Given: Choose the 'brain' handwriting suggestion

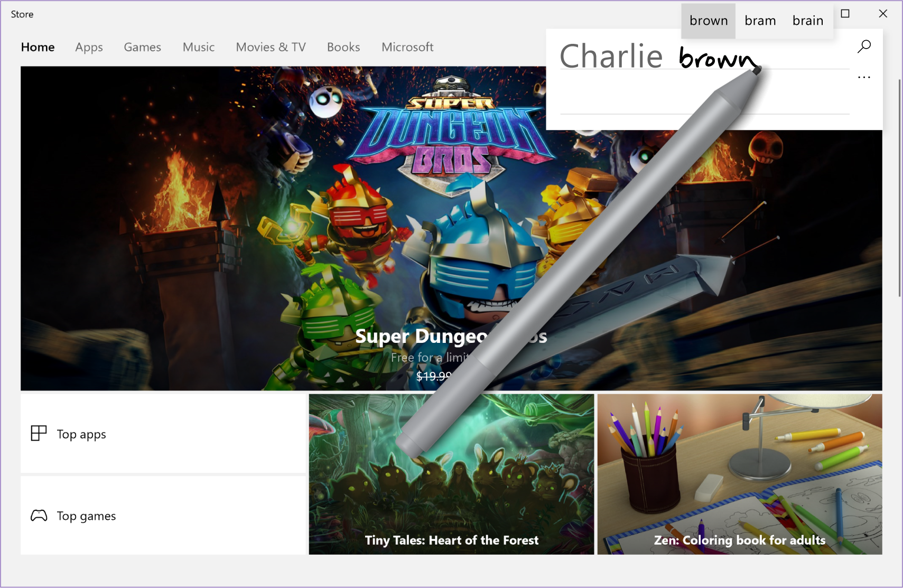Looking at the screenshot, I should (808, 21).
